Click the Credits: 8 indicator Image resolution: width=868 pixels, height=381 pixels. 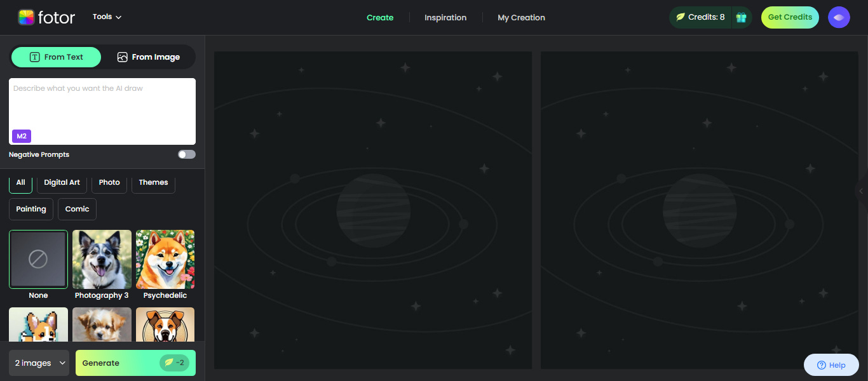[700, 17]
